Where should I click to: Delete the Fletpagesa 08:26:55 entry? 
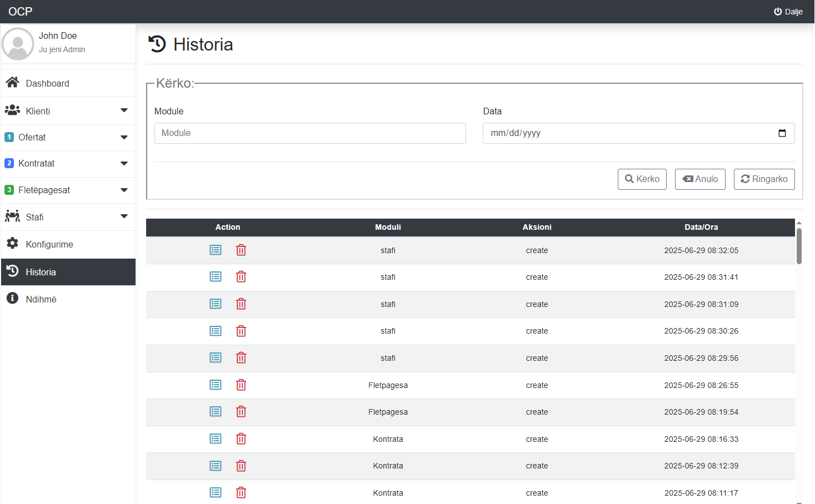(x=241, y=385)
